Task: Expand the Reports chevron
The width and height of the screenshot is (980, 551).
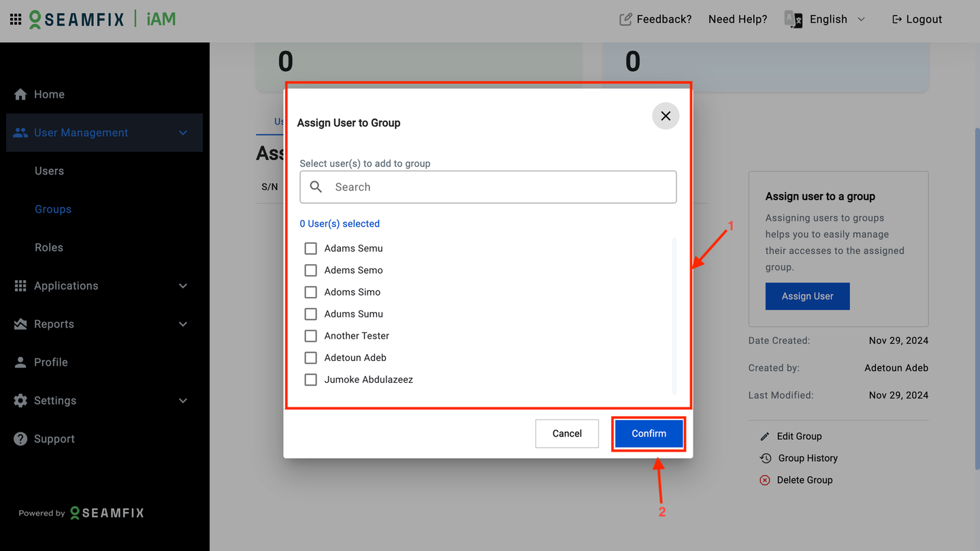Action: coord(183,324)
